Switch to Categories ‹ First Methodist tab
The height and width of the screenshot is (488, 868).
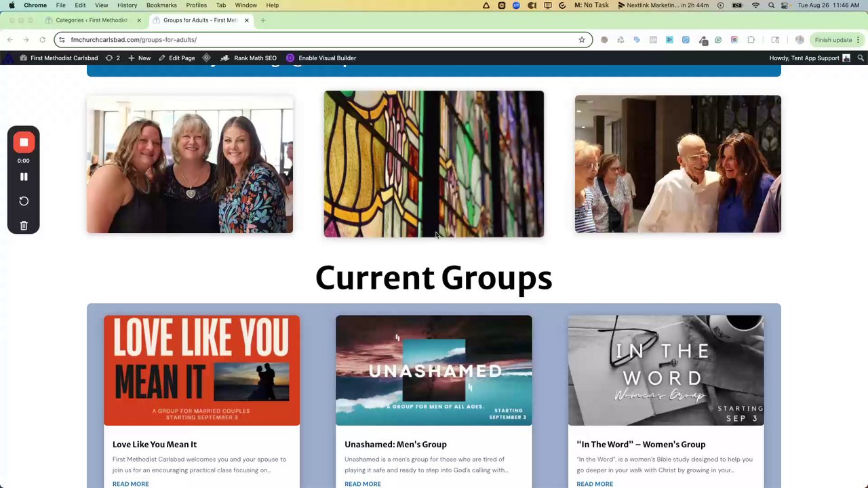93,20
